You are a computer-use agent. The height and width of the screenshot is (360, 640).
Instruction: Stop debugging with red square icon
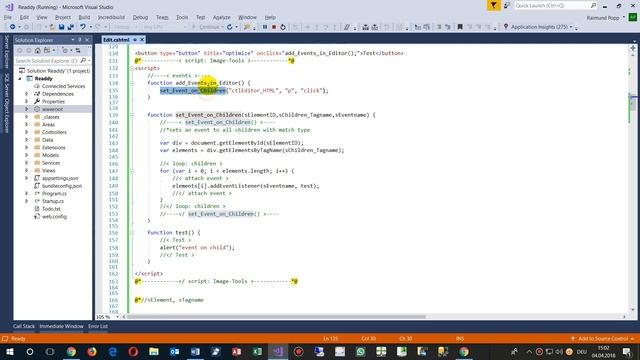tap(274, 27)
